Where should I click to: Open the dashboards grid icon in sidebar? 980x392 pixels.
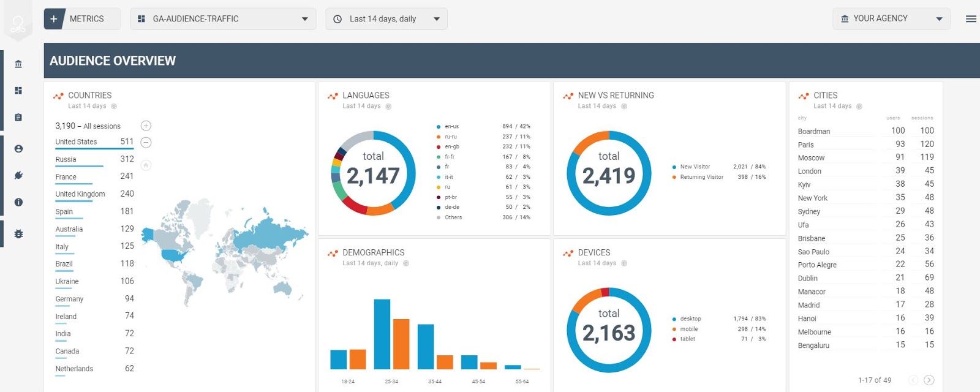(18, 91)
